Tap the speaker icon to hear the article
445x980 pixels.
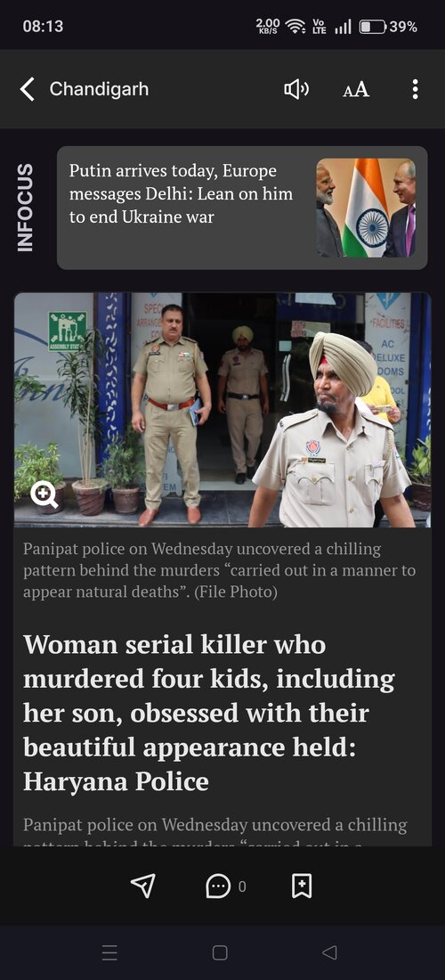pyautogui.click(x=296, y=89)
